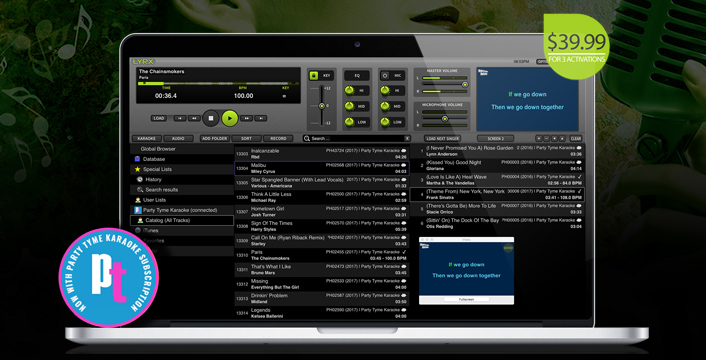Skip to previous track button

pos(180,118)
